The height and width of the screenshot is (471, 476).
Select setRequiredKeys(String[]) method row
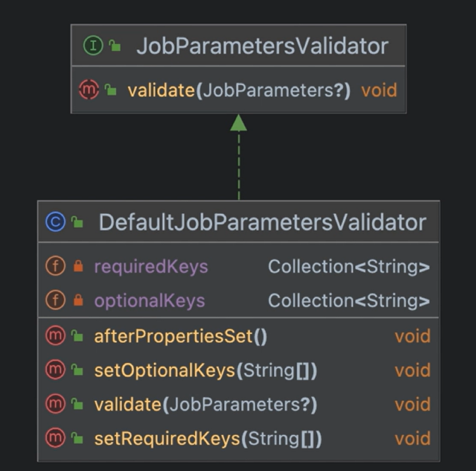pyautogui.click(x=208, y=439)
